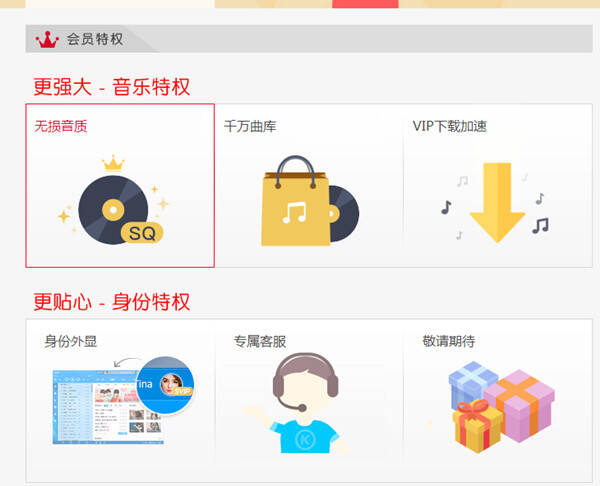
Task: Click the small crown above the vinyl record
Action: tap(113, 163)
